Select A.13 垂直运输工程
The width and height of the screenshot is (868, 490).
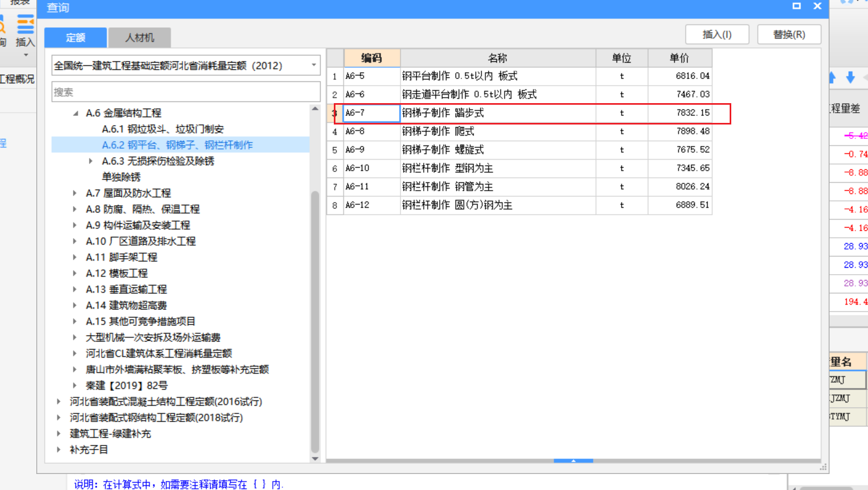click(x=127, y=289)
